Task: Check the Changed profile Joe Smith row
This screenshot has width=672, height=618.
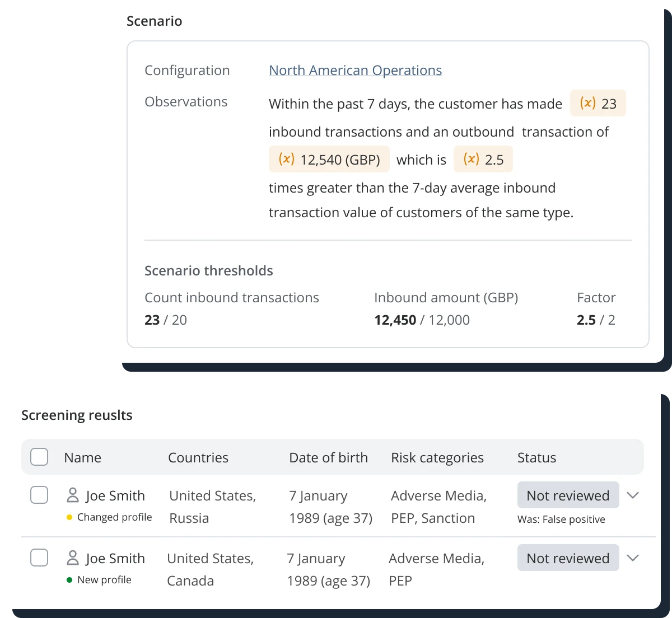Action: point(39,495)
